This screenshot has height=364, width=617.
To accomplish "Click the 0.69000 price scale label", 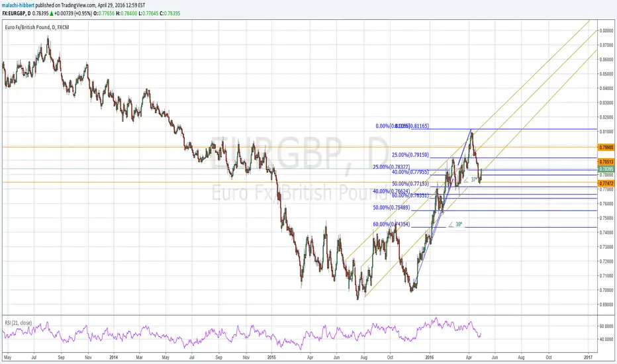I will (x=606, y=304).
